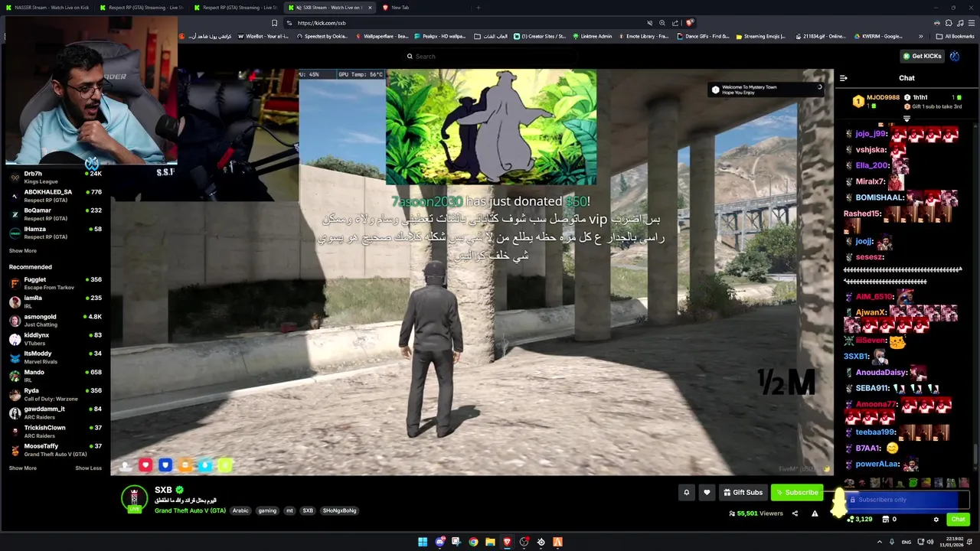
Task: Open IHamza's Respect RP channel
Action: tap(55, 233)
